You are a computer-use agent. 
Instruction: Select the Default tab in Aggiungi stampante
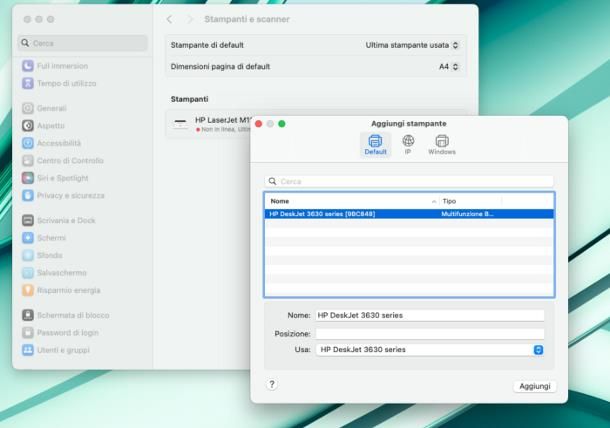(375, 144)
